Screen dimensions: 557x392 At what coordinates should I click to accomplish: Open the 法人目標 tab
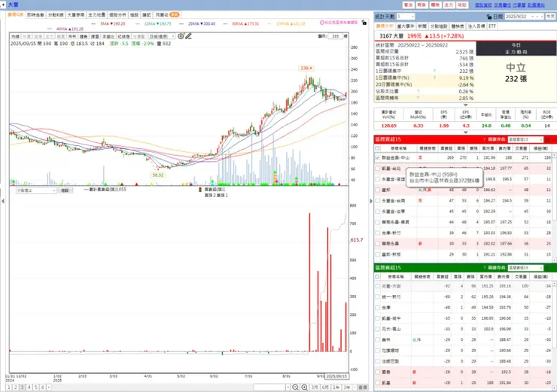[x=476, y=26]
